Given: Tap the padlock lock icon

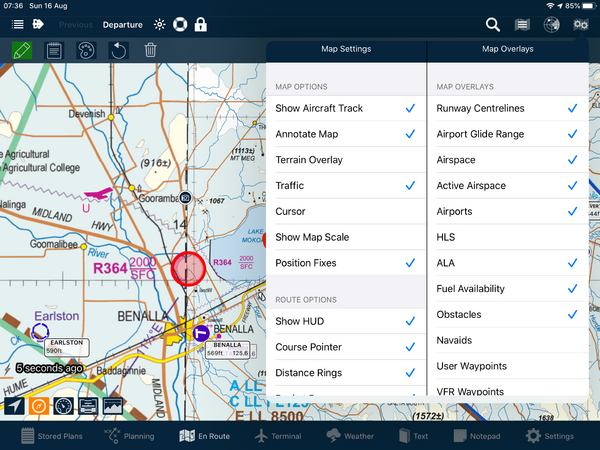Looking at the screenshot, I should (201, 24).
